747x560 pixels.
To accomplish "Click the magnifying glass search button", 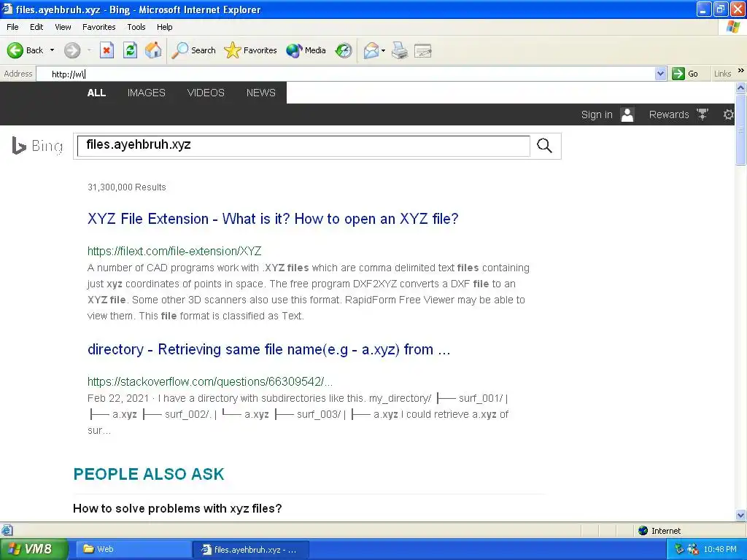I will coord(544,146).
